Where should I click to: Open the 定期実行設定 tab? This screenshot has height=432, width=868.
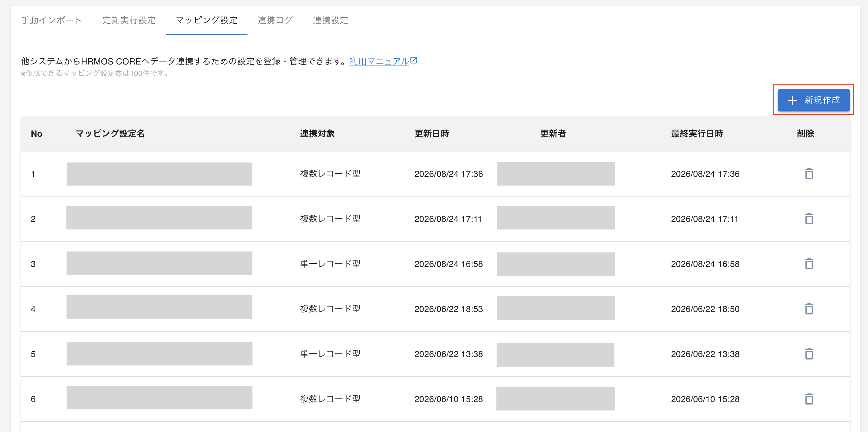point(129,20)
